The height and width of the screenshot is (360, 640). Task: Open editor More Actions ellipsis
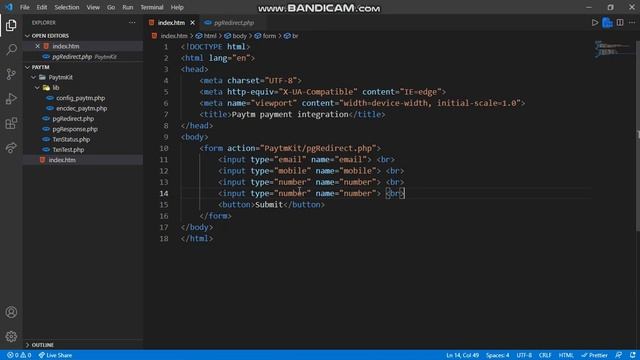(632, 23)
